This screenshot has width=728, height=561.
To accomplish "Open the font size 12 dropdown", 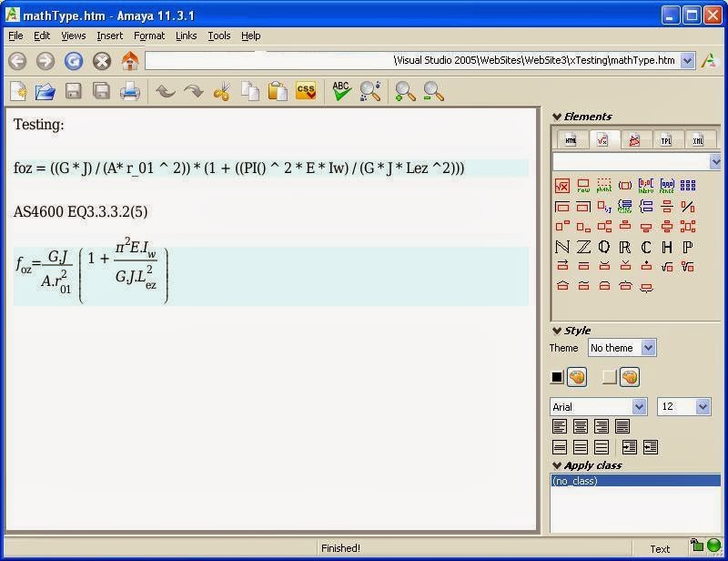I will coord(683,407).
